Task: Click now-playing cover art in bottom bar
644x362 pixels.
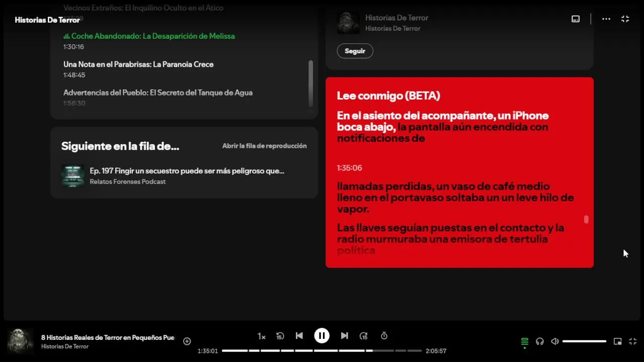Action: point(20,341)
